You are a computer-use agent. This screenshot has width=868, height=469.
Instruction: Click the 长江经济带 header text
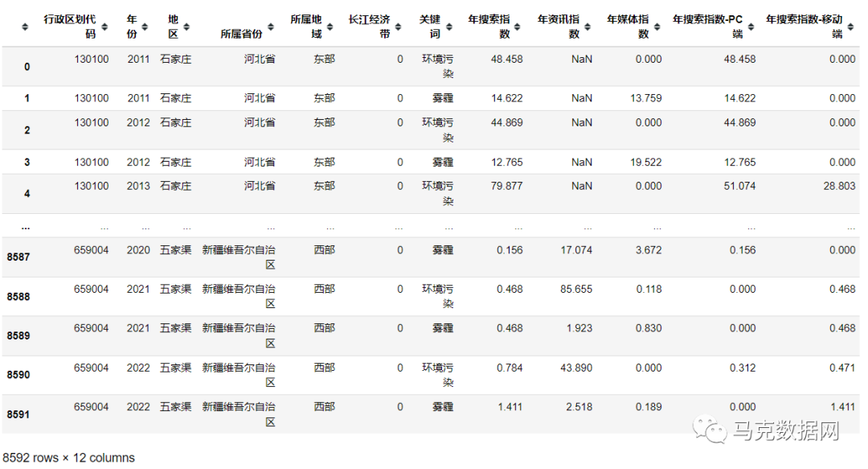point(369,27)
